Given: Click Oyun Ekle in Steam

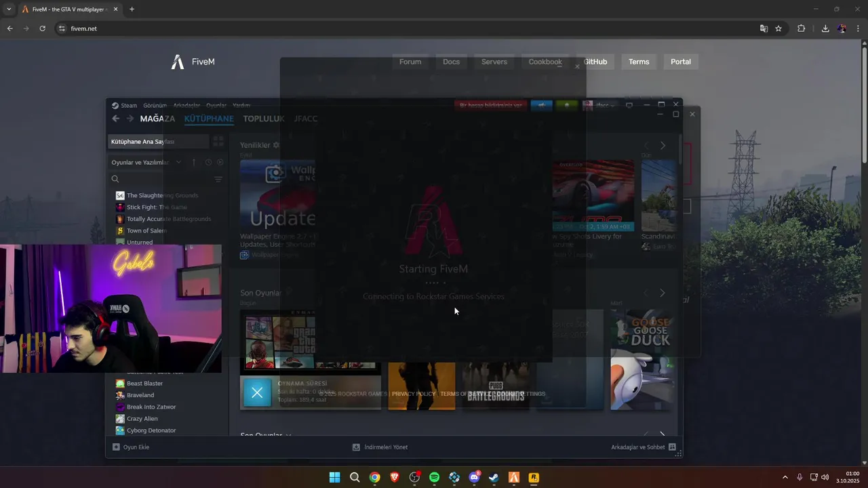Looking at the screenshot, I should click(131, 447).
